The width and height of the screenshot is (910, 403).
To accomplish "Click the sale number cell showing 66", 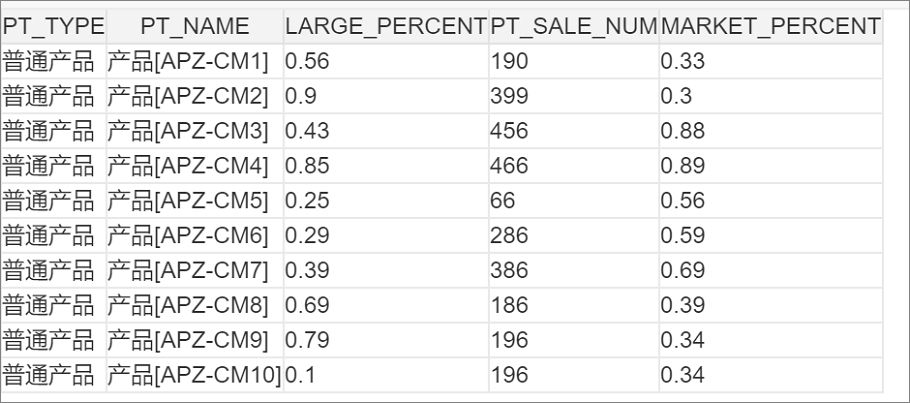I will 574,200.
